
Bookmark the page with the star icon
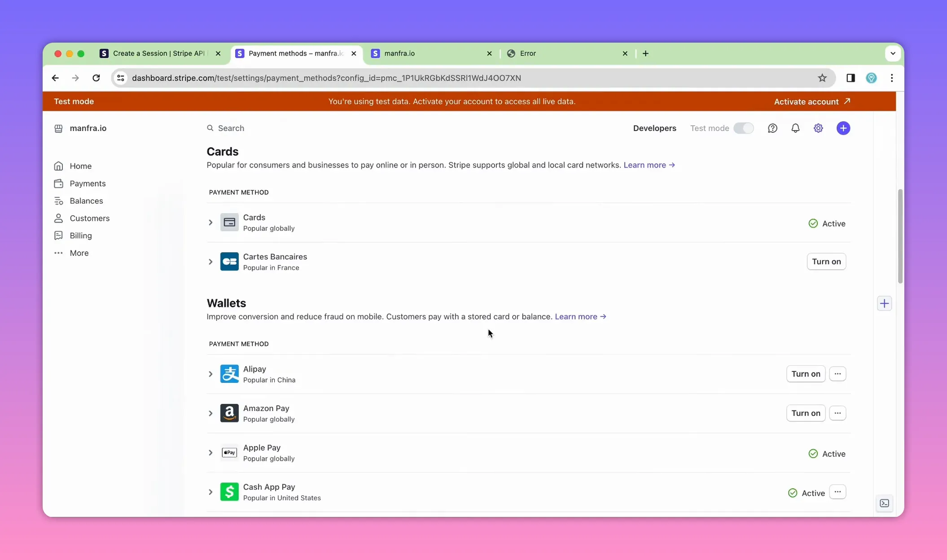click(x=823, y=78)
